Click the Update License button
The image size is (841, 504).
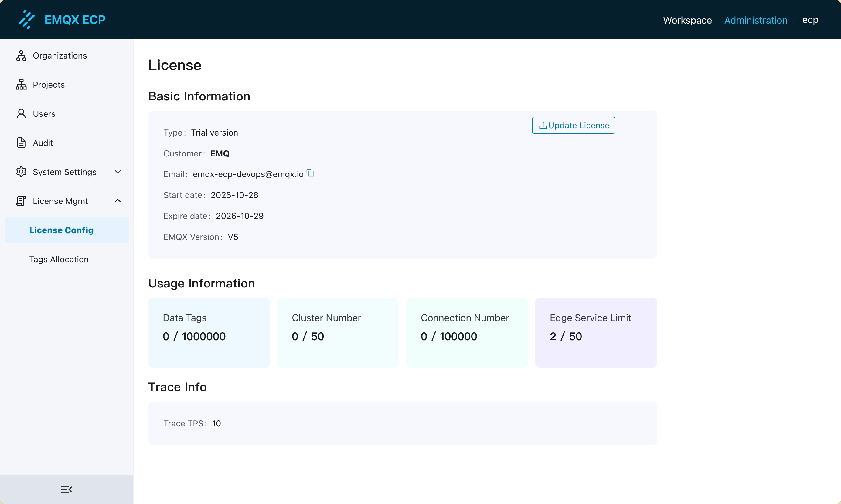coord(573,125)
